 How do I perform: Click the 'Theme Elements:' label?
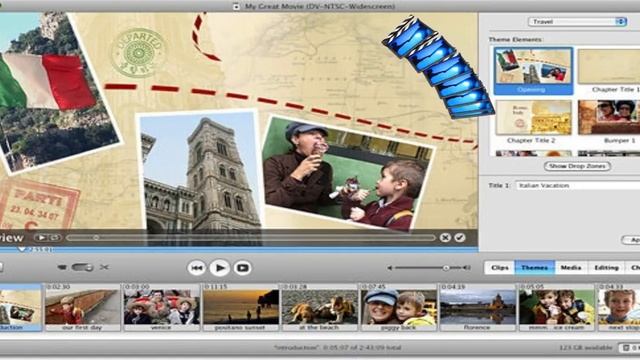coord(515,40)
